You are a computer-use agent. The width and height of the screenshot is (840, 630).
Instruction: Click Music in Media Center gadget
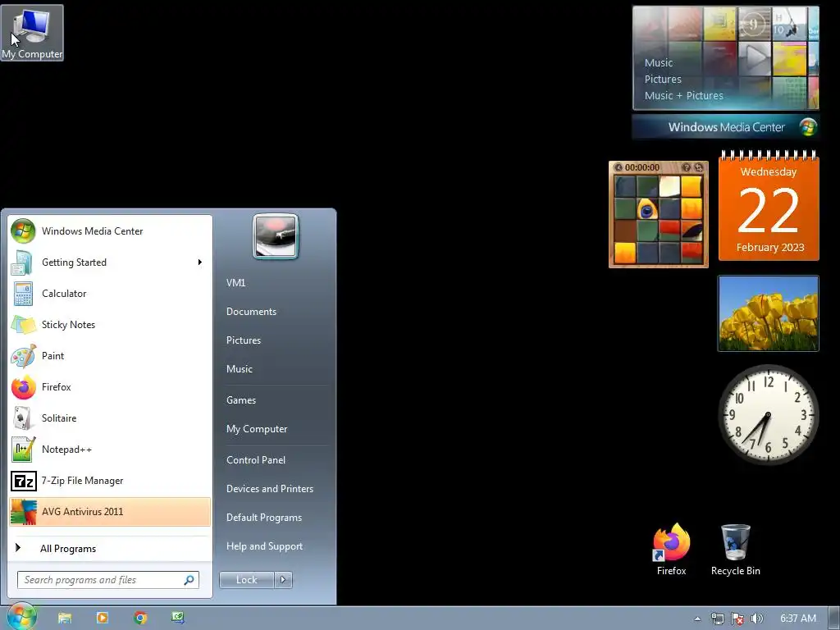[x=659, y=62]
